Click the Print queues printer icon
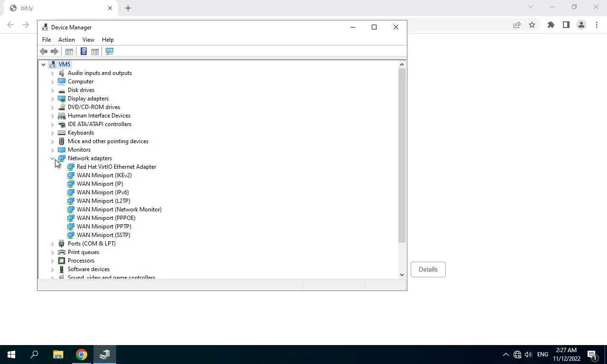Viewport: 607px width, 364px height. [x=61, y=252]
